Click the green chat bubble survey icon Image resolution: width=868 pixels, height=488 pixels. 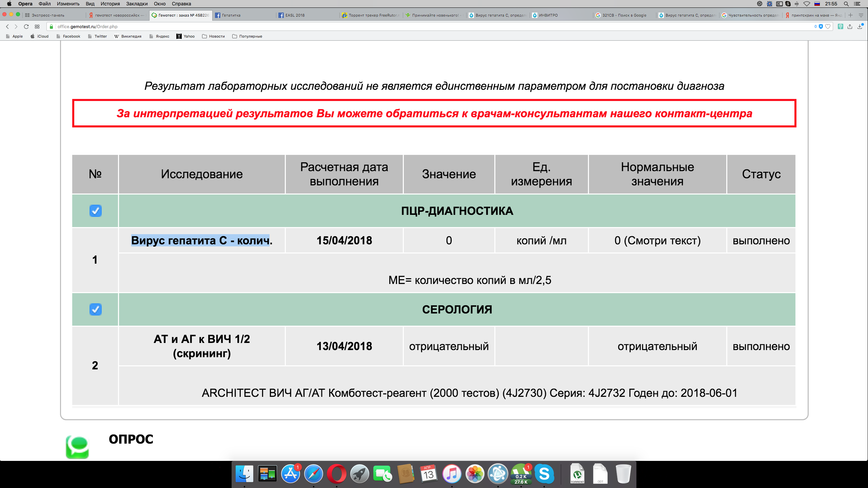[77, 447]
